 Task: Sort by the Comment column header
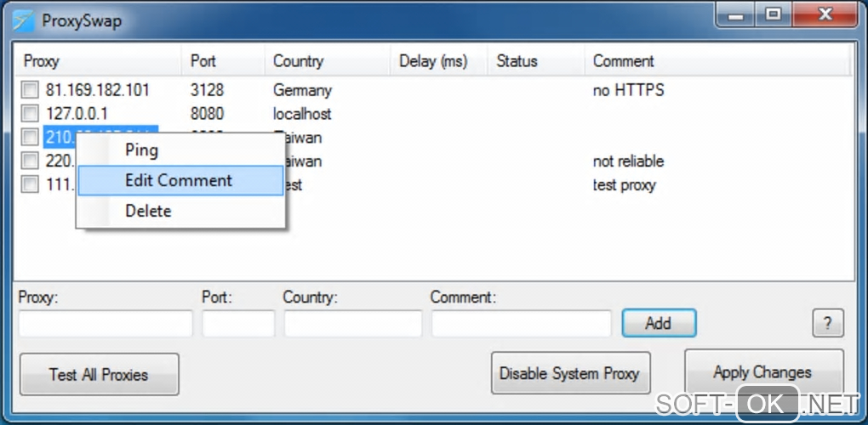point(717,61)
